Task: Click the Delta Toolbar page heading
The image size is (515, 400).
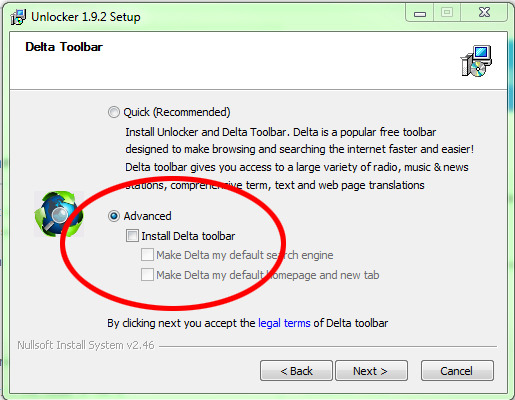Action: pos(64,47)
